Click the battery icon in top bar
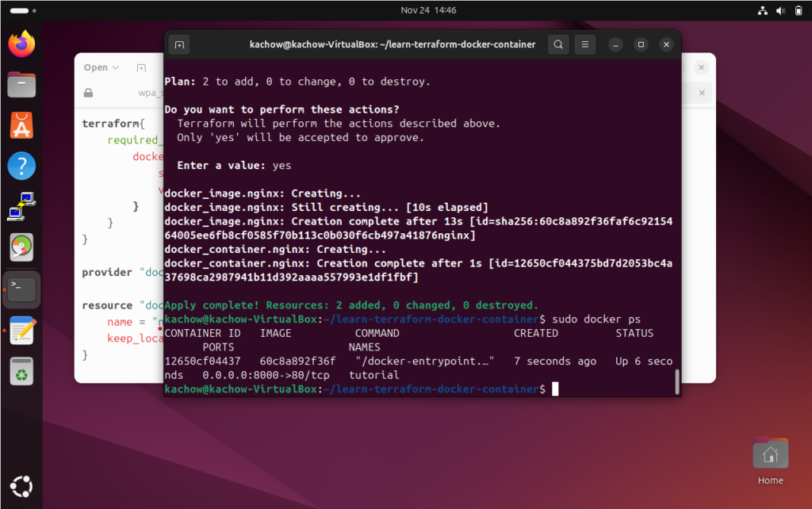This screenshot has height=509, width=812. (798, 10)
